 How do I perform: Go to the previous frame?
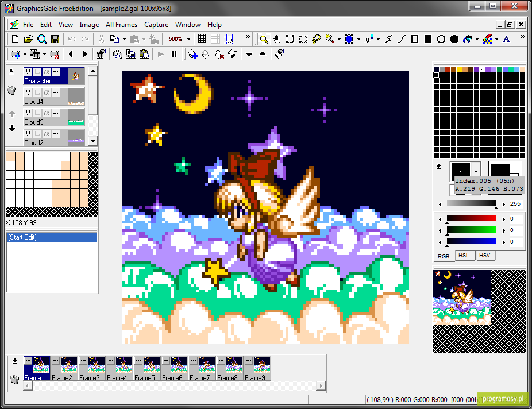pos(71,54)
